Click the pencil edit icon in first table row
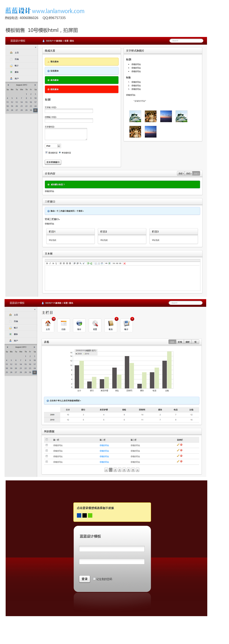Image resolution: width=229 pixels, height=644 pixels. tap(178, 445)
